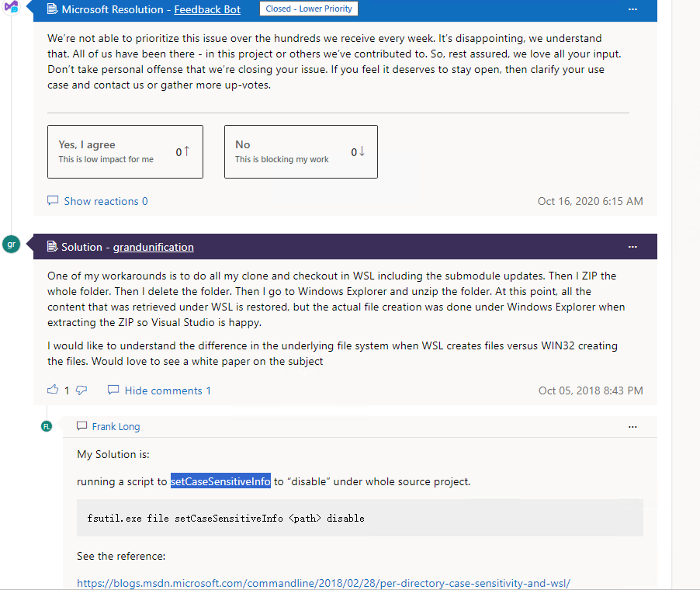Open more options for Frank Long's comment

[x=632, y=427]
